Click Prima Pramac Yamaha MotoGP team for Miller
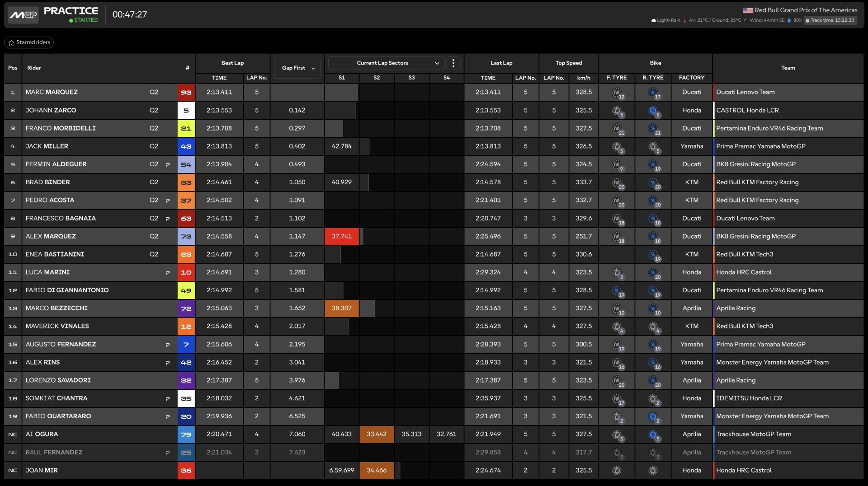Viewport: 868px width, 486px height. [x=761, y=146]
